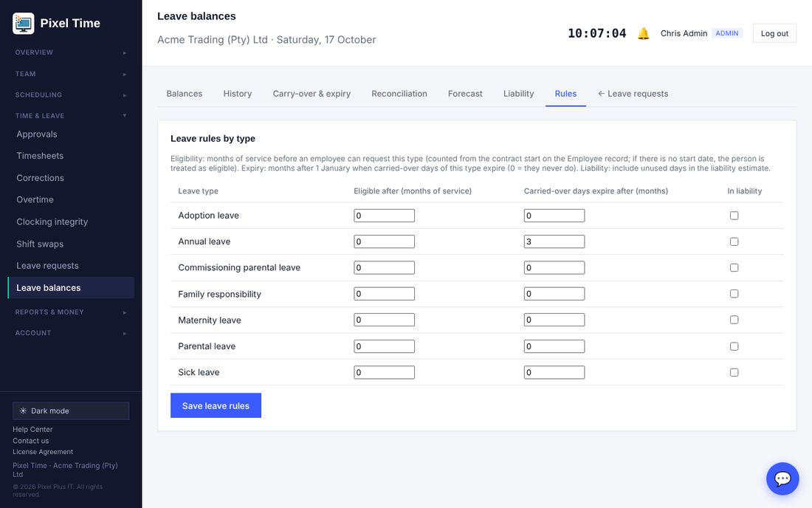The width and height of the screenshot is (812, 508).
Task: Click the Log out button
Action: (x=774, y=33)
